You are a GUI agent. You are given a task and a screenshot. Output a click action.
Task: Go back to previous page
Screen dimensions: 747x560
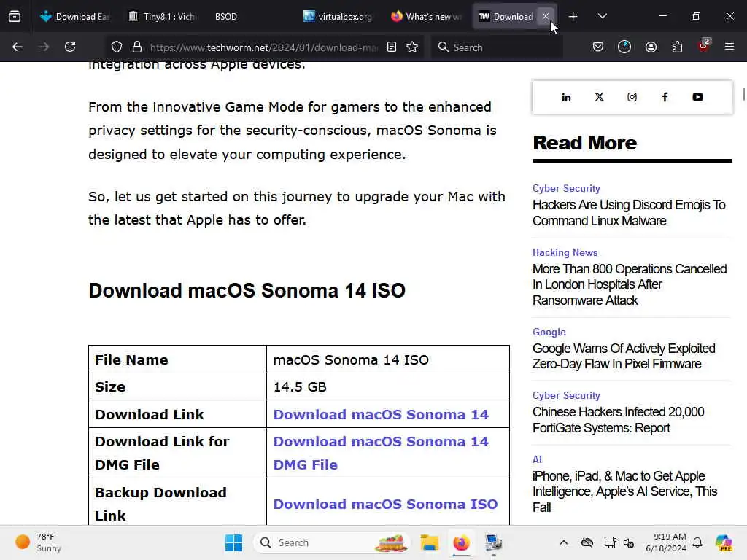tap(18, 47)
